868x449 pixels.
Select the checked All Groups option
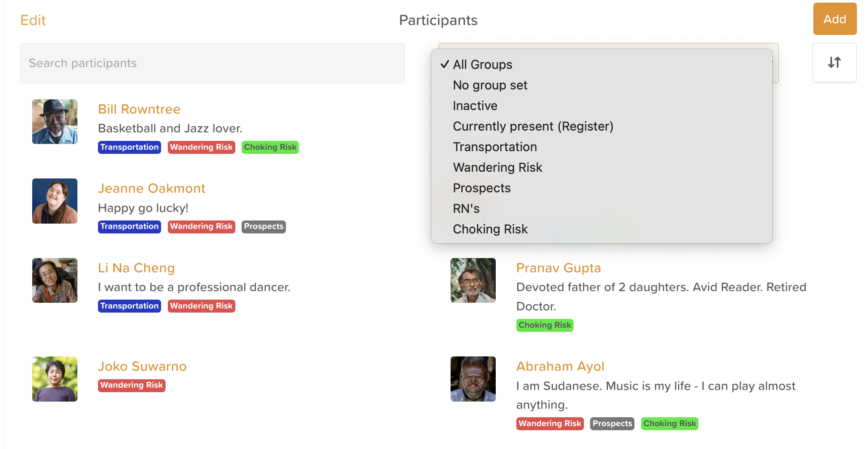tap(482, 65)
